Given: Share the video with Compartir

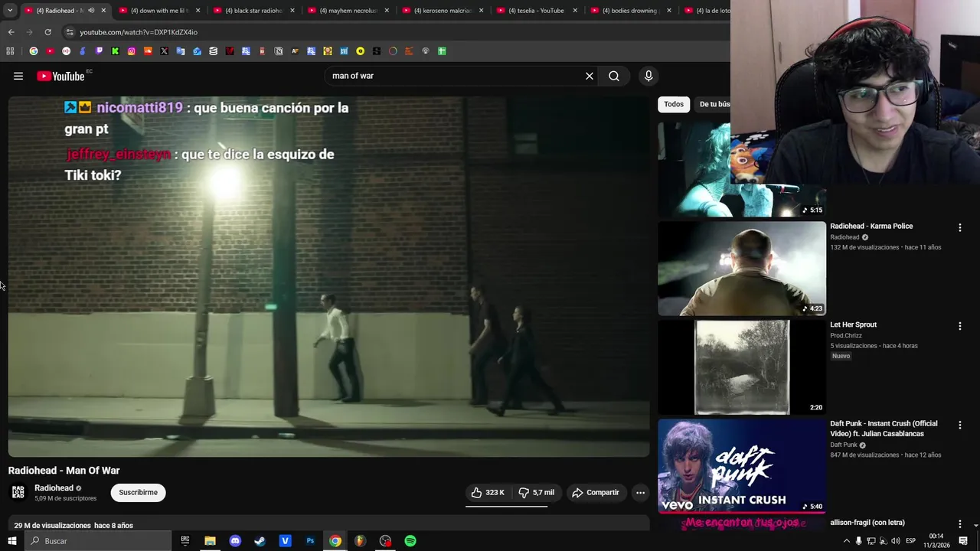Looking at the screenshot, I should point(596,492).
